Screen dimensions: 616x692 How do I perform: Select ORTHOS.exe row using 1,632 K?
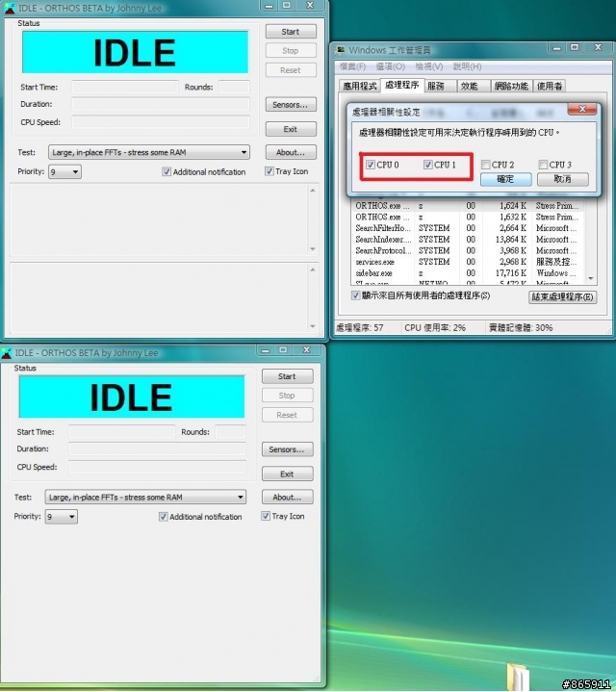tap(468, 218)
